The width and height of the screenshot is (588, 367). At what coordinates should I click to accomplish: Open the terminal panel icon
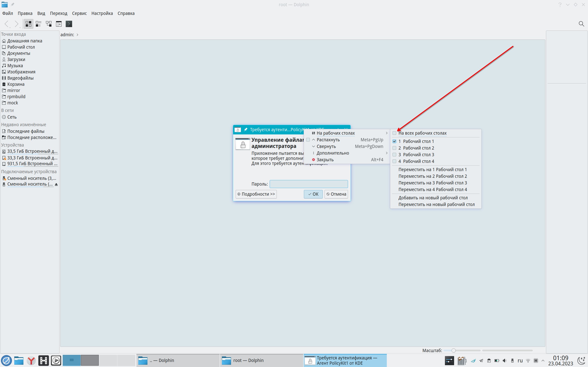tap(69, 24)
